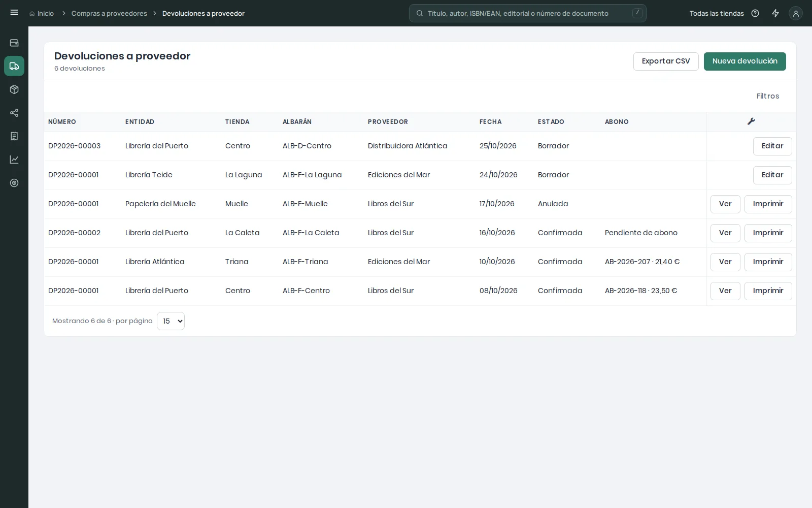
Task: Click the wrench column settings icon
Action: [751, 121]
